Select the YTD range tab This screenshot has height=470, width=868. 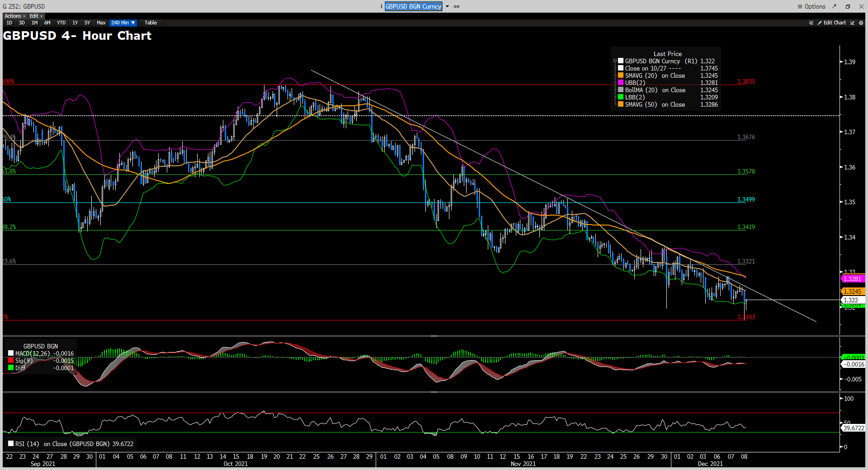pyautogui.click(x=61, y=23)
